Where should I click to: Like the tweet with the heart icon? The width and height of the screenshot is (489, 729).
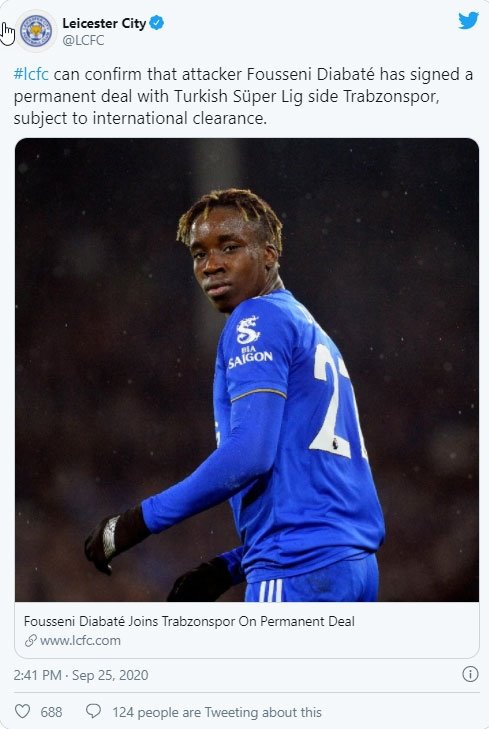22,711
